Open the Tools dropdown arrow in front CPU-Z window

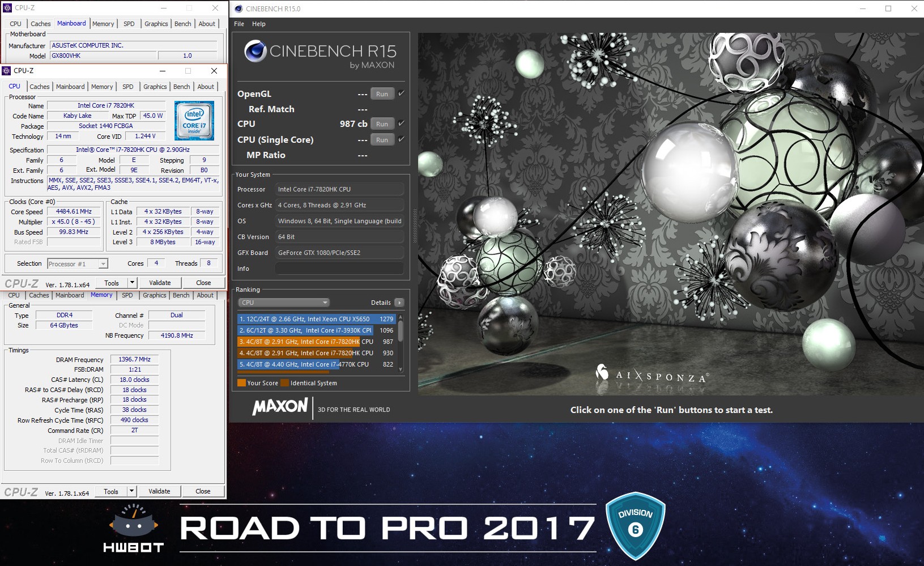[x=132, y=283]
